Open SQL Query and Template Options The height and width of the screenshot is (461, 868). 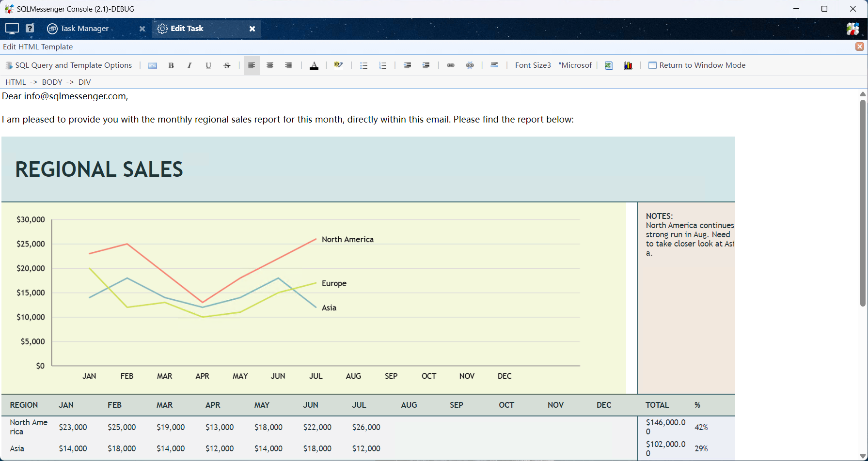[68, 65]
